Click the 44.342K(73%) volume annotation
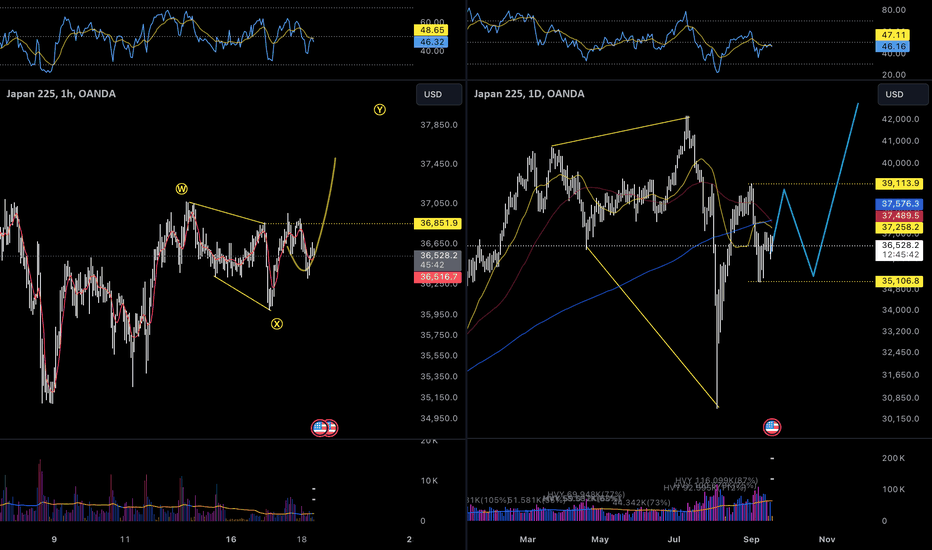 pyautogui.click(x=641, y=503)
